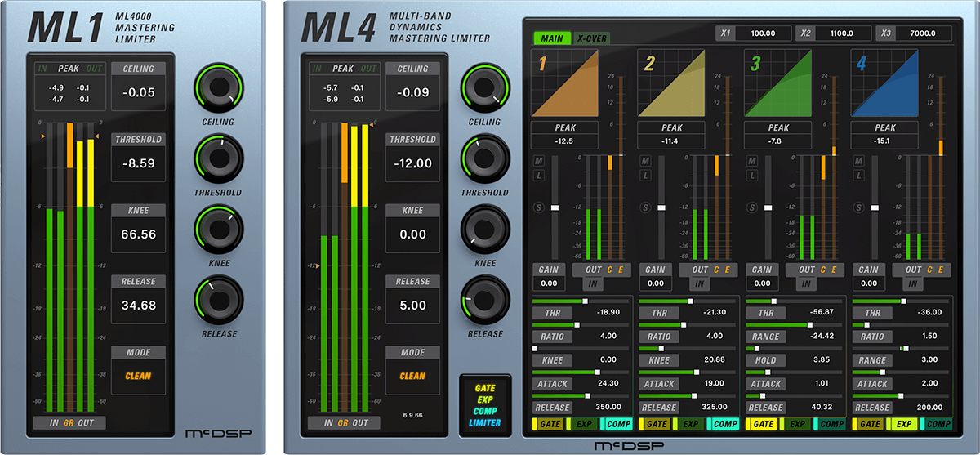Toggle band 2 E meter button
Viewport: 980px width, 455px height.
[x=727, y=270]
